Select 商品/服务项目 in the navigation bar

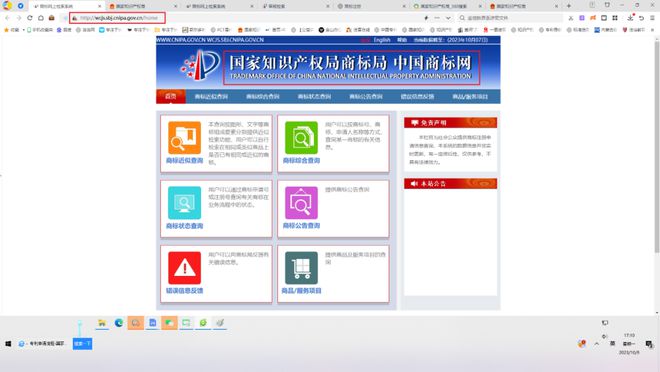click(x=470, y=97)
